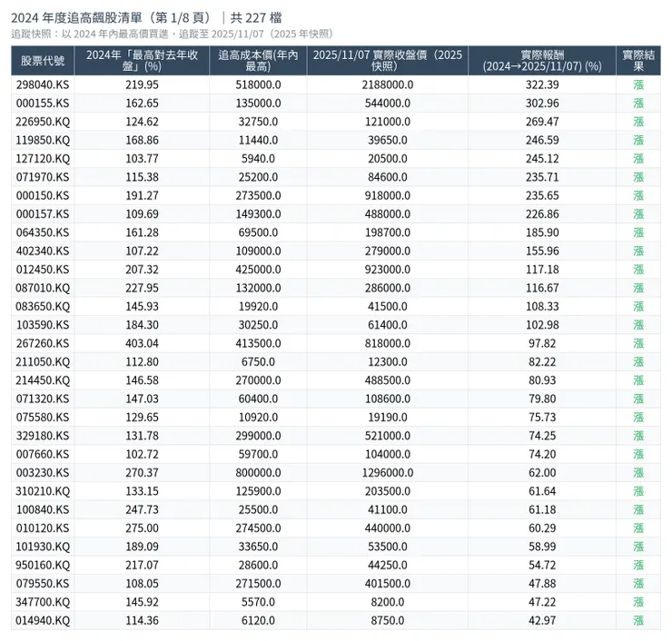This screenshot has height=641, width=672.
Task: Select the subtitle 追蹤快照 description line
Action: (172, 34)
